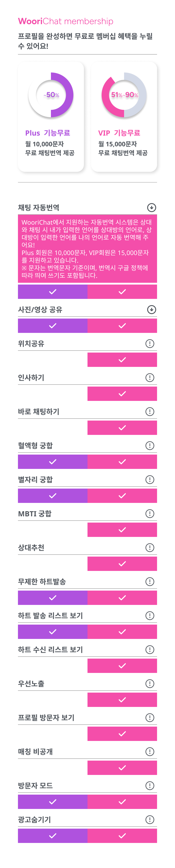Click the info icon beside 위치공유

coord(150,343)
